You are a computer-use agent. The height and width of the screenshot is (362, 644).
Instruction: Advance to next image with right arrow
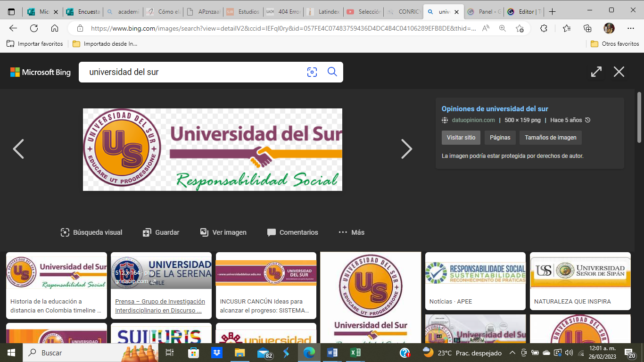tap(406, 149)
